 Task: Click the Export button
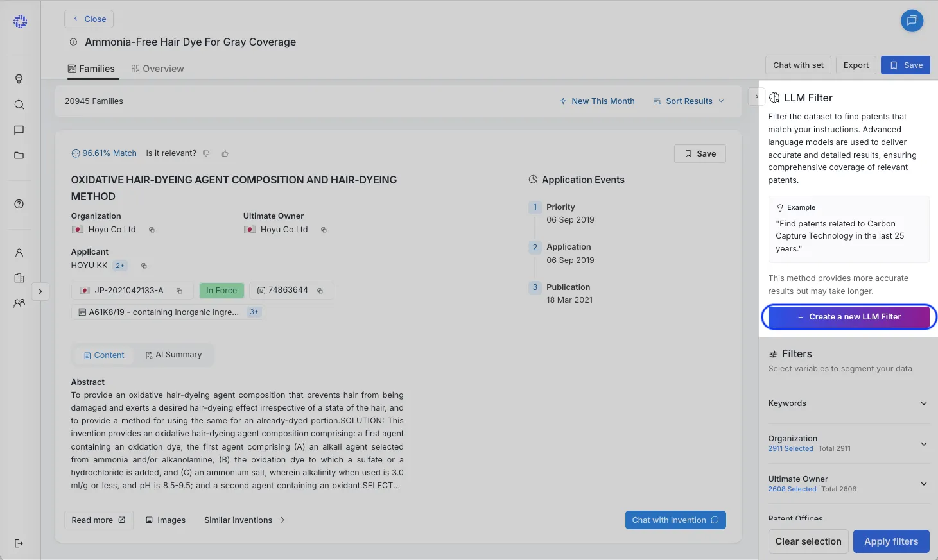coord(856,65)
